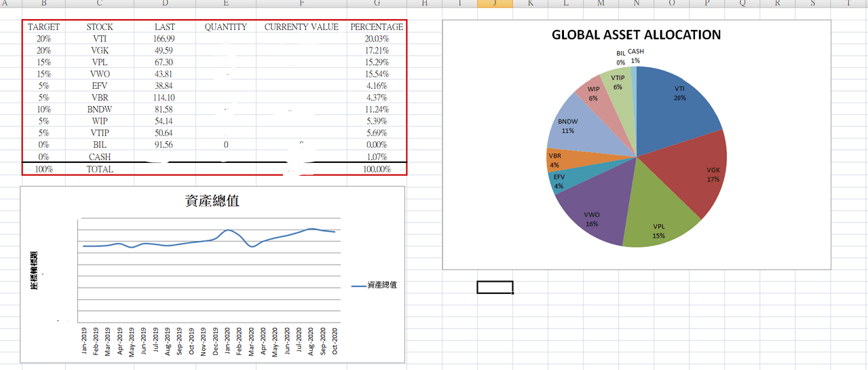
Task: Click the 100% target total cell
Action: (44, 169)
